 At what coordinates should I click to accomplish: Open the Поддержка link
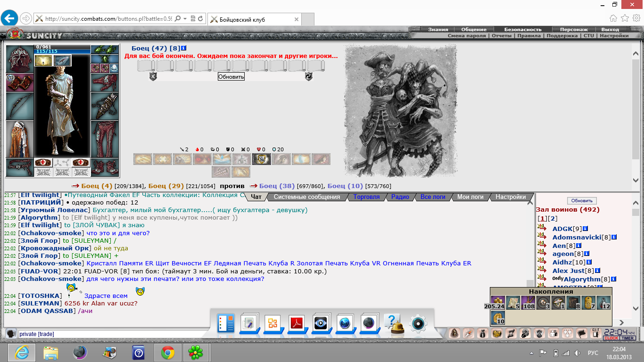[x=562, y=36]
